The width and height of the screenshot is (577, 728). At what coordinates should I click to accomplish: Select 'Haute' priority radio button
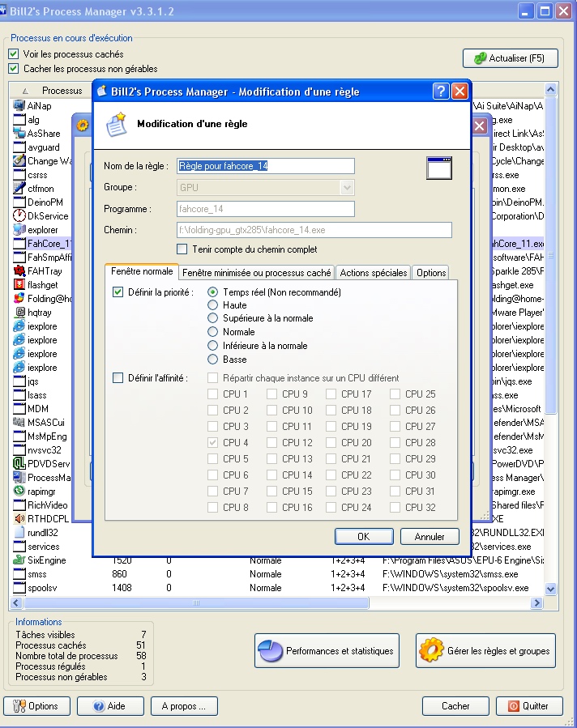(x=213, y=305)
